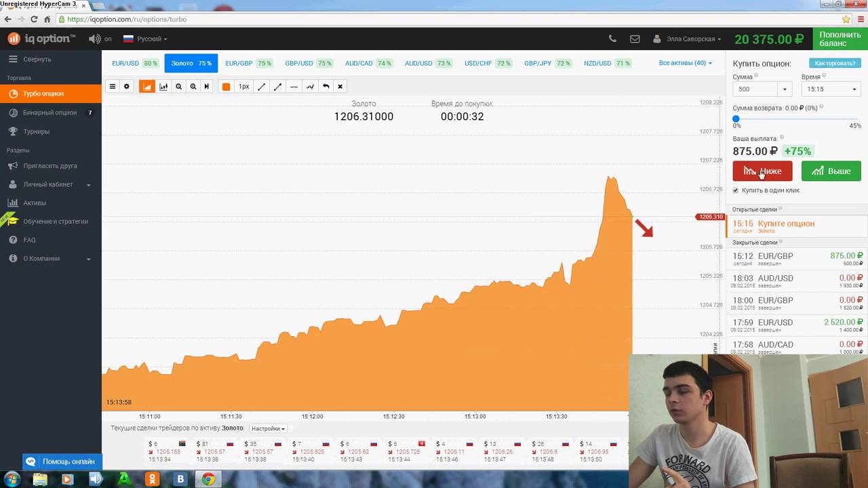
Task: Click the 20 375.00 ₽ balance
Action: tap(769, 39)
